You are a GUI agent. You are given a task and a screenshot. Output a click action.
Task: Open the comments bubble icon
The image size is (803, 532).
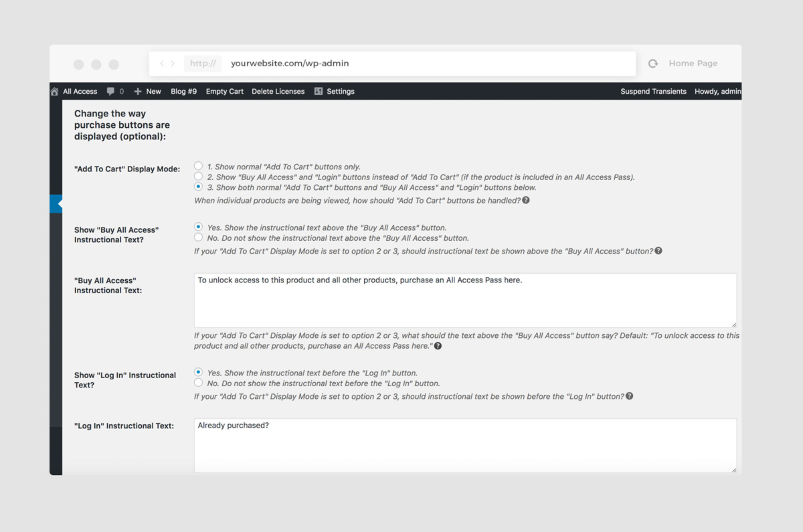pyautogui.click(x=111, y=92)
